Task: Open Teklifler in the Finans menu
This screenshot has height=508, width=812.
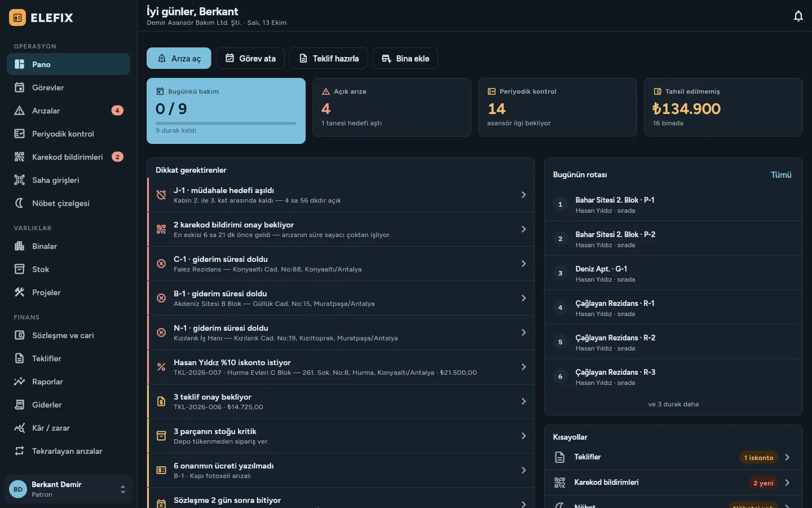Action: [x=68, y=358]
